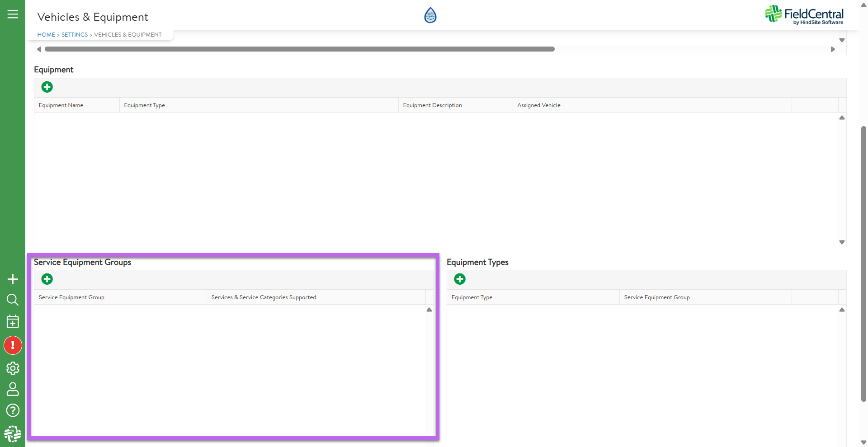This screenshot has height=447, width=868.
Task: Open search from the sidebar magnifier
Action: [13, 300]
